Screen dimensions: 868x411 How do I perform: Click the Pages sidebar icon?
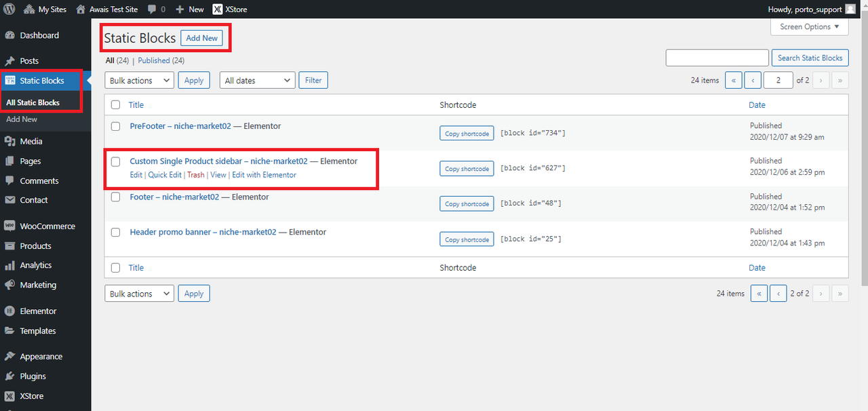pyautogui.click(x=10, y=161)
